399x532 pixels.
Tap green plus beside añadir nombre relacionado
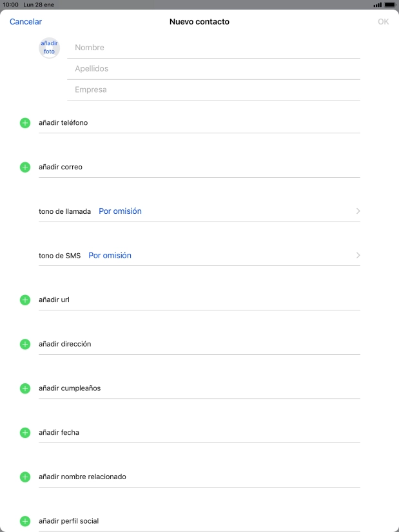click(x=25, y=477)
